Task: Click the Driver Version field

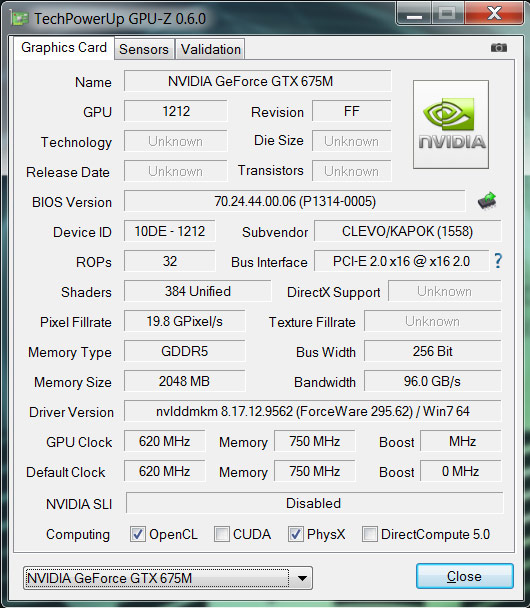Action: [312, 411]
